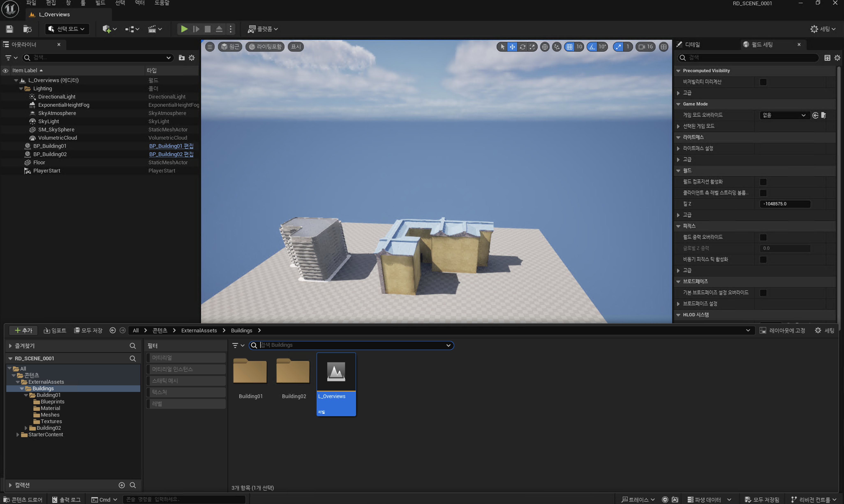This screenshot has height=504, width=844.
Task: Click the frame skip advance button
Action: pos(196,29)
